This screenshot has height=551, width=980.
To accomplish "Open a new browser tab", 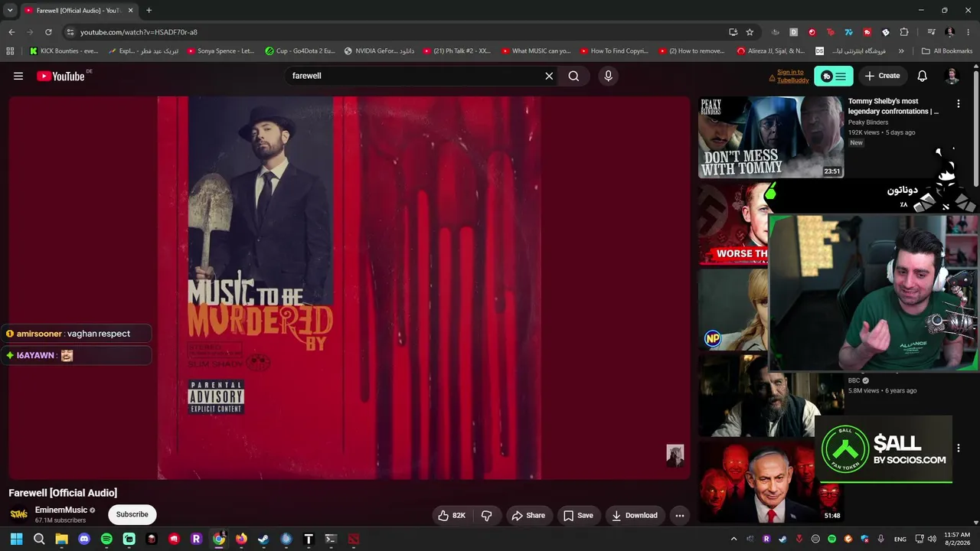I will [x=149, y=11].
